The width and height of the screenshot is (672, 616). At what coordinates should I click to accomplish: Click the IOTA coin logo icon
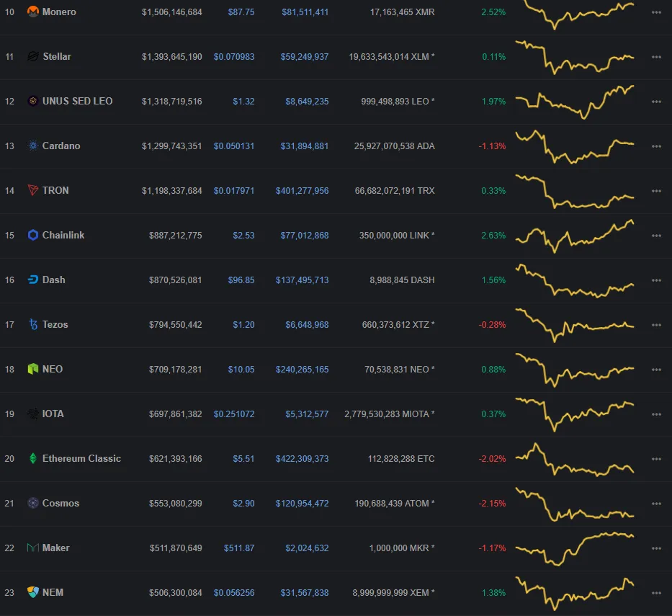tap(33, 414)
